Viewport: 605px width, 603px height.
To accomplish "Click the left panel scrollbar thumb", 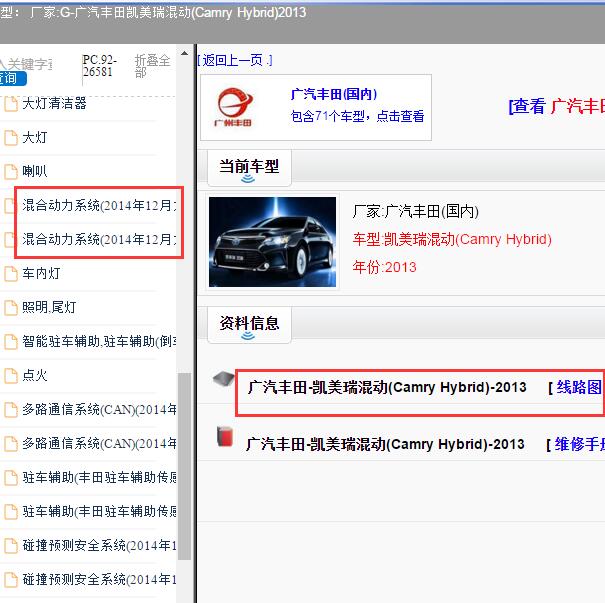I will 184,466.
